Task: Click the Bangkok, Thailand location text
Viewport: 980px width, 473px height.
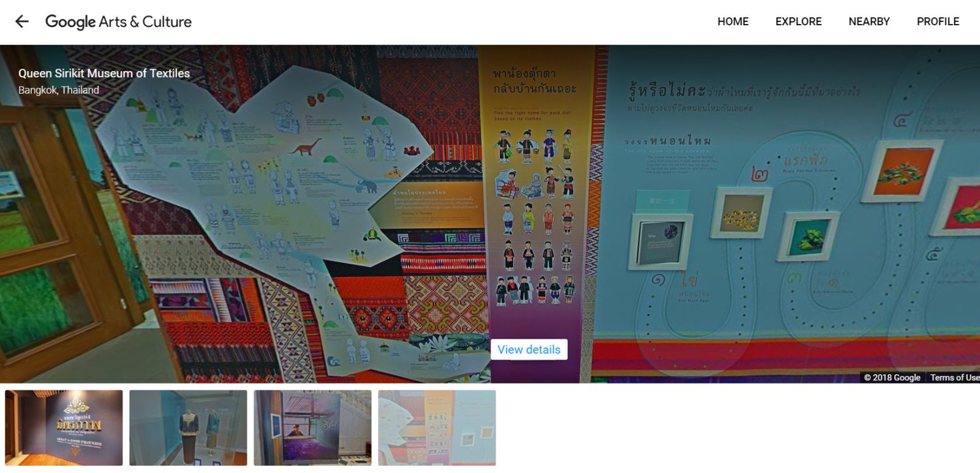Action: pos(59,90)
